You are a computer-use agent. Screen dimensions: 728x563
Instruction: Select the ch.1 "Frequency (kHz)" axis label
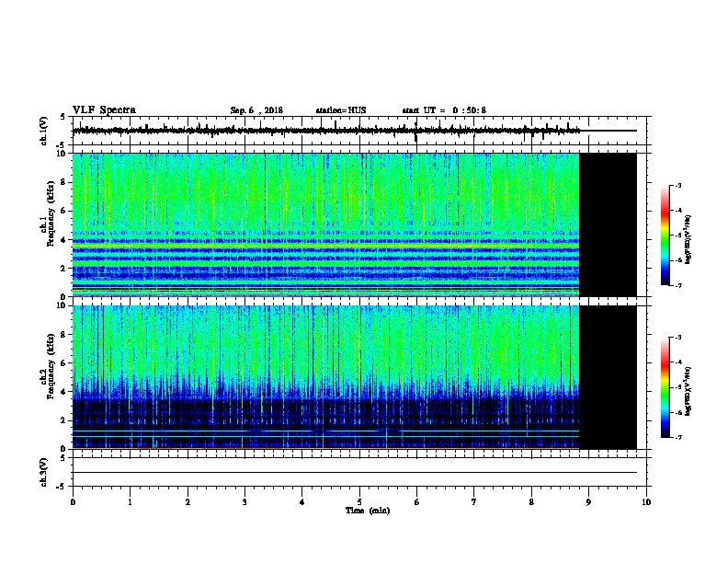tap(51, 213)
